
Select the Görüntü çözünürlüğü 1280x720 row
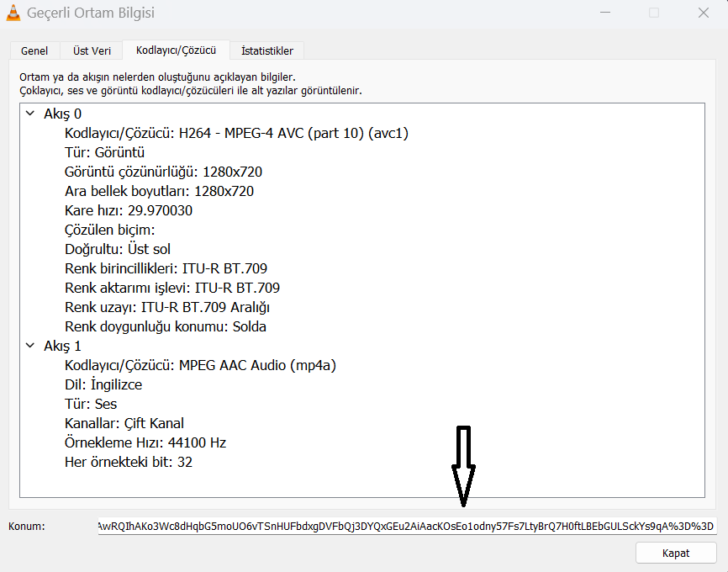coord(163,172)
